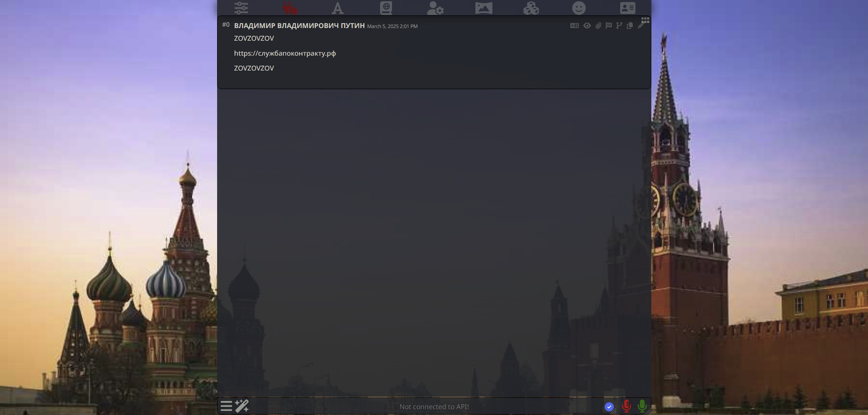Open extensions magic wand menu

coord(242,406)
